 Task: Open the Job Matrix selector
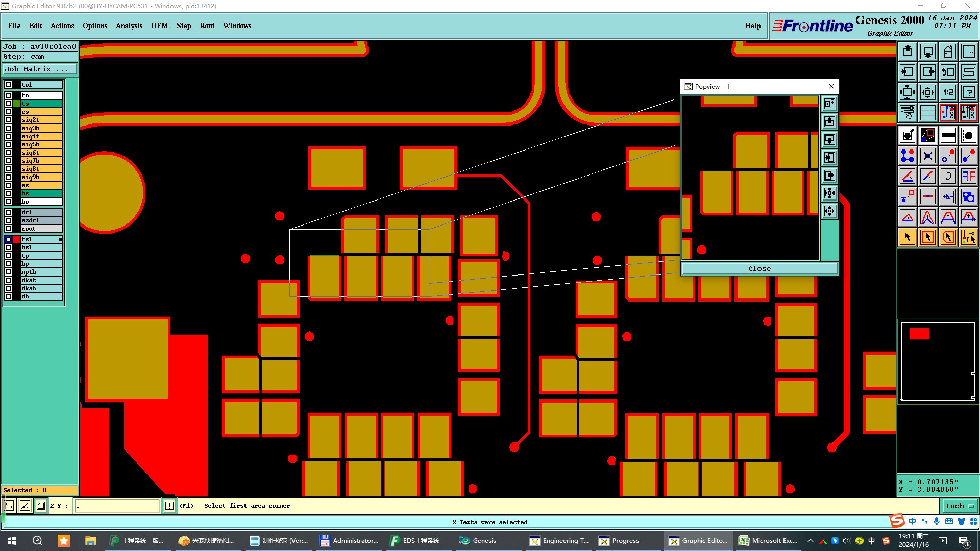coord(39,69)
